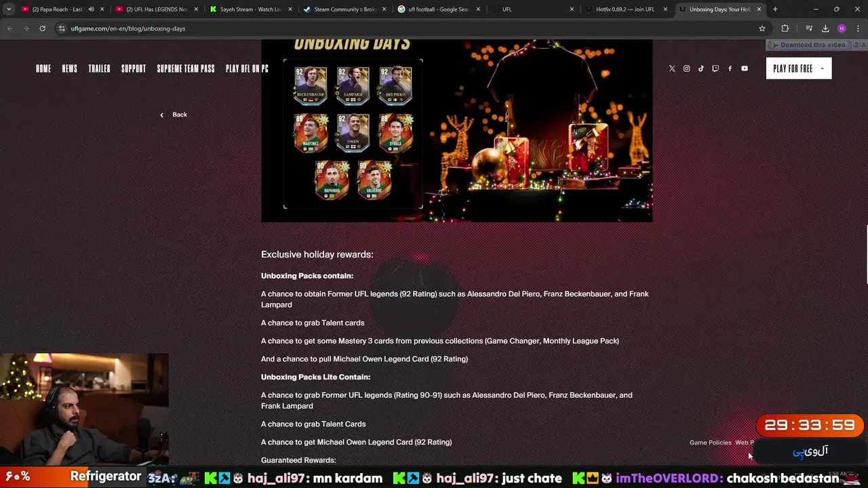Open the Game Policies footer link
The width and height of the screenshot is (868, 488).
pos(710,443)
